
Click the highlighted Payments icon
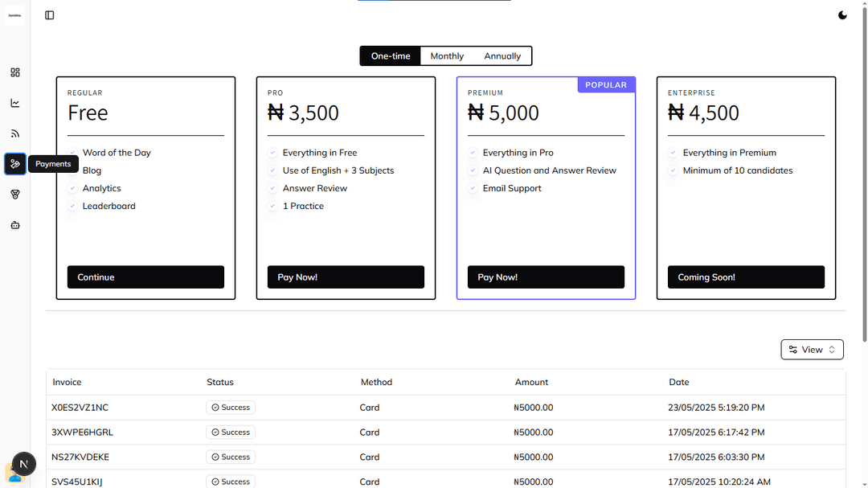pos(14,163)
